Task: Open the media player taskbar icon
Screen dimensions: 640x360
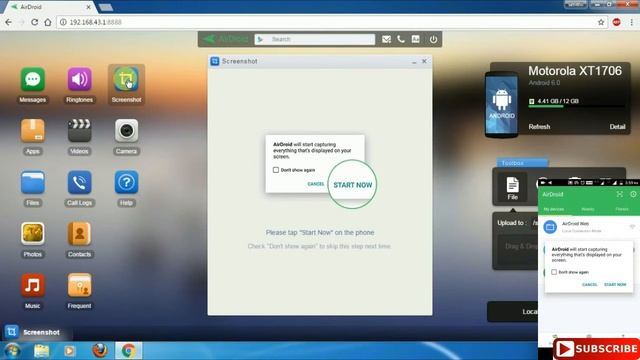Action: (69, 351)
